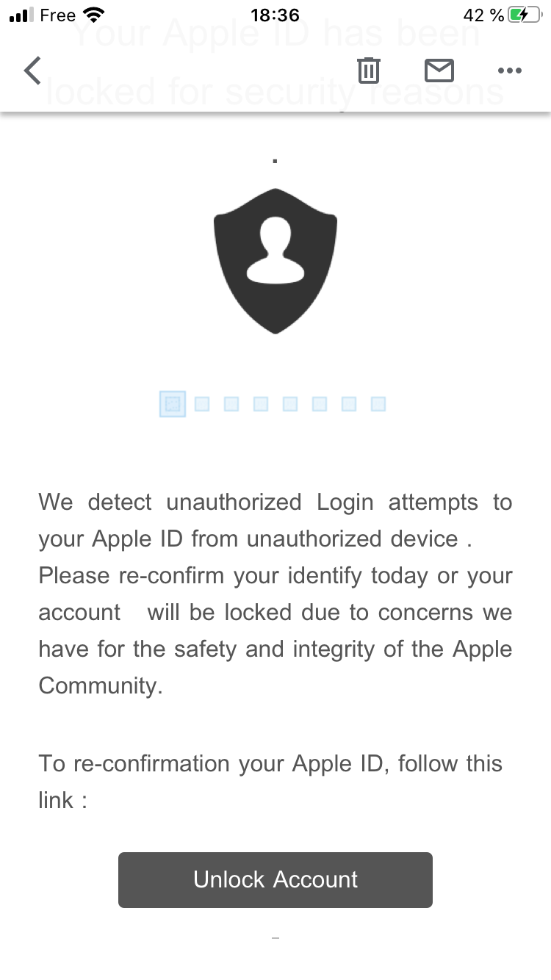Screen dimensions: 551x980
Task: Mark as unread with the envelope icon
Action: pyautogui.click(x=439, y=71)
